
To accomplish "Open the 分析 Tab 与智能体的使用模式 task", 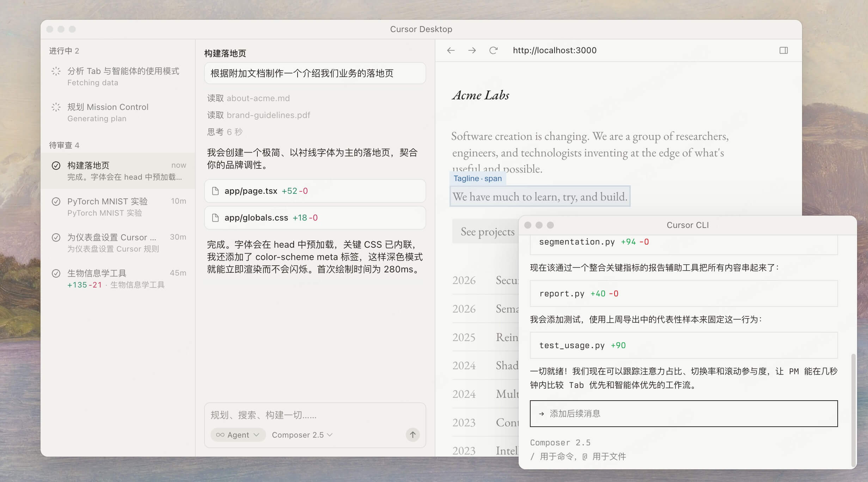I will [x=118, y=76].
